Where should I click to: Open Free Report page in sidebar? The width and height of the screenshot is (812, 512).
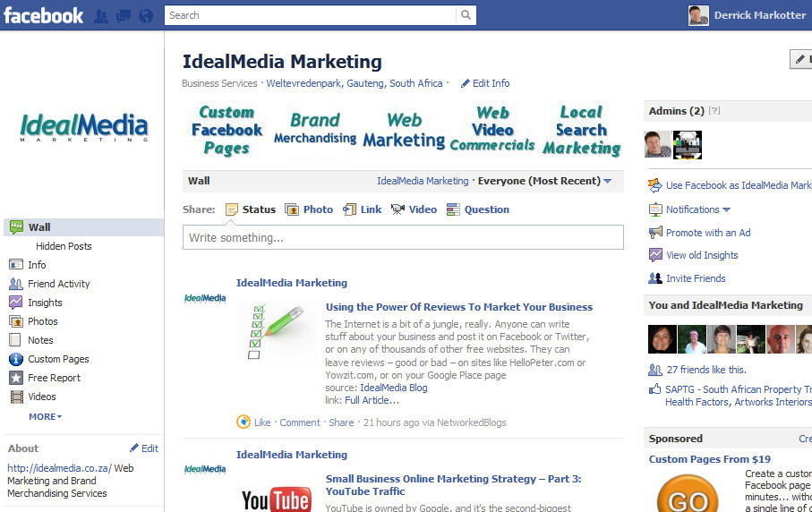(45, 378)
